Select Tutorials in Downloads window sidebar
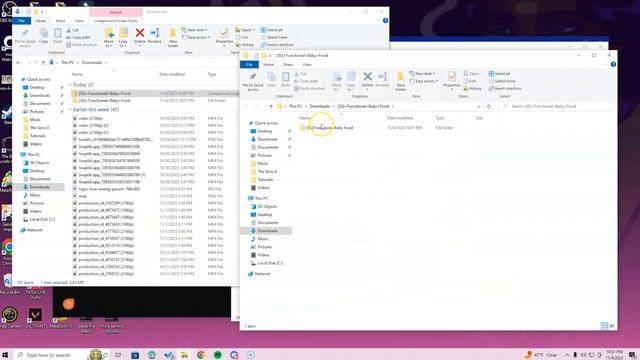640x360 pixels. coord(38,136)
